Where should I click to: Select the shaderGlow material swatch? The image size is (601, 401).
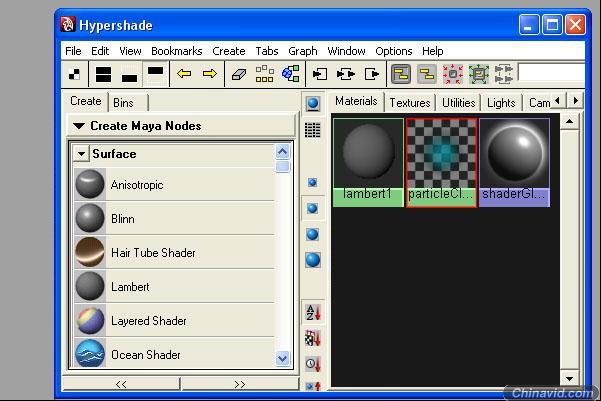click(514, 163)
